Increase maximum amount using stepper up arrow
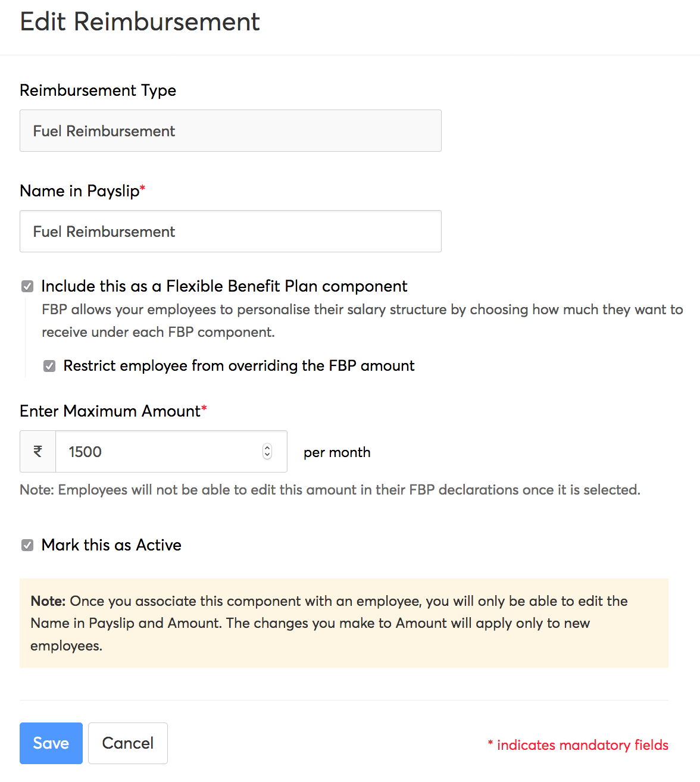 pos(267,448)
